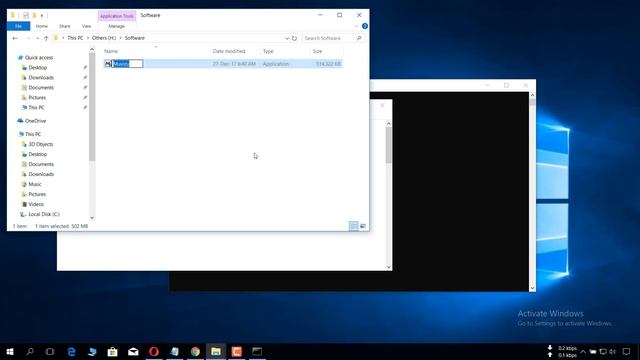
Task: Open Desktop under This PC
Action: pyautogui.click(x=38, y=154)
